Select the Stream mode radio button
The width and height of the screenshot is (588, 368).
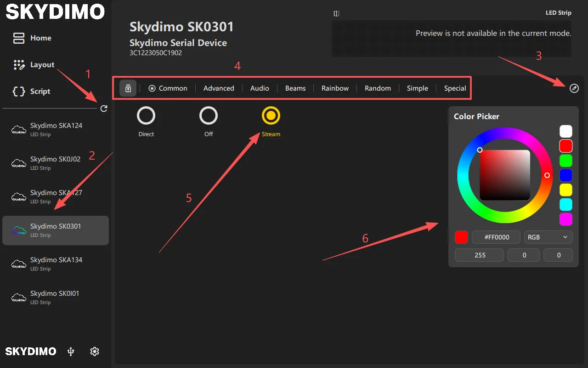tap(271, 116)
